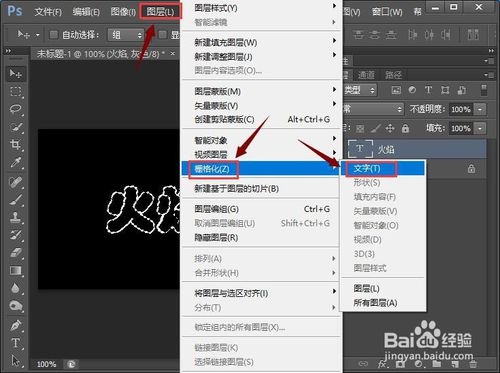Open the fill (填充) slider arrow
Screen dimensions: 500x373
click(480, 128)
